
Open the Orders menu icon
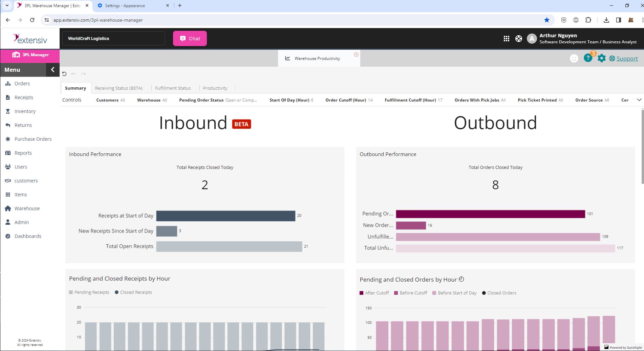tap(8, 84)
